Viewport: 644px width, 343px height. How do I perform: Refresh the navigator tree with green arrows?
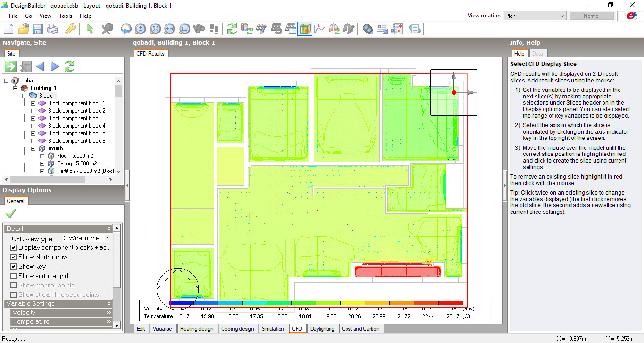point(69,66)
